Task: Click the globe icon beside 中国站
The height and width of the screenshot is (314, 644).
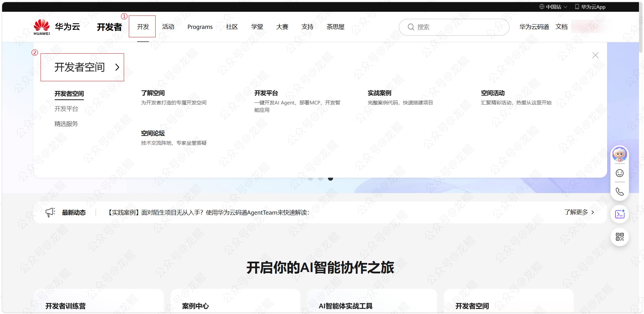Action: pos(542,7)
